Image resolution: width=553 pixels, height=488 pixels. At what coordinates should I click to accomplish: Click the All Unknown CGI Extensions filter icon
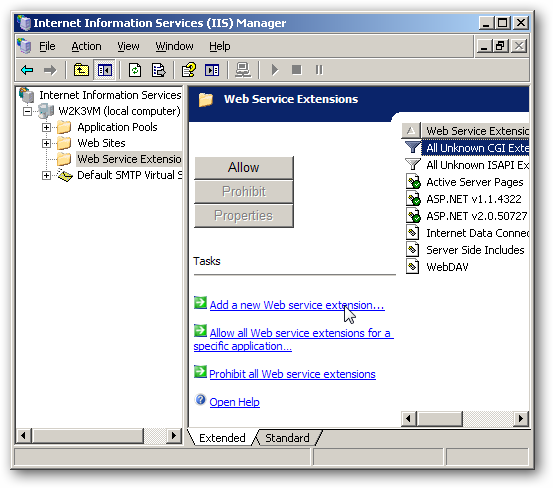click(x=412, y=147)
